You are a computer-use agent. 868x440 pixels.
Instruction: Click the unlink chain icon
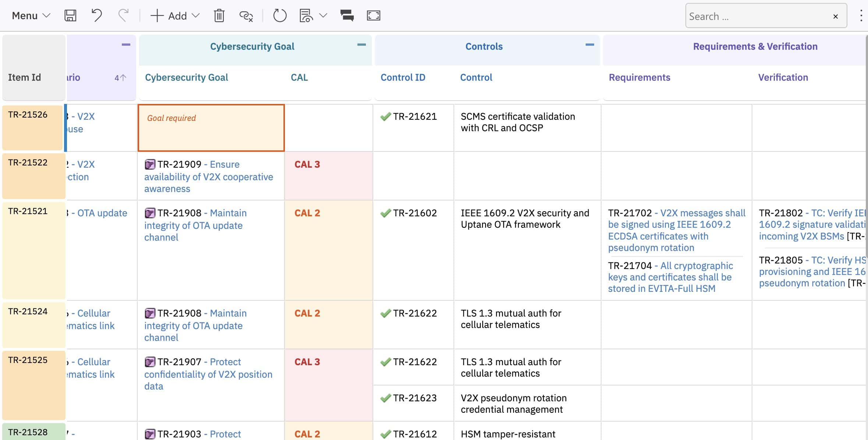click(246, 15)
